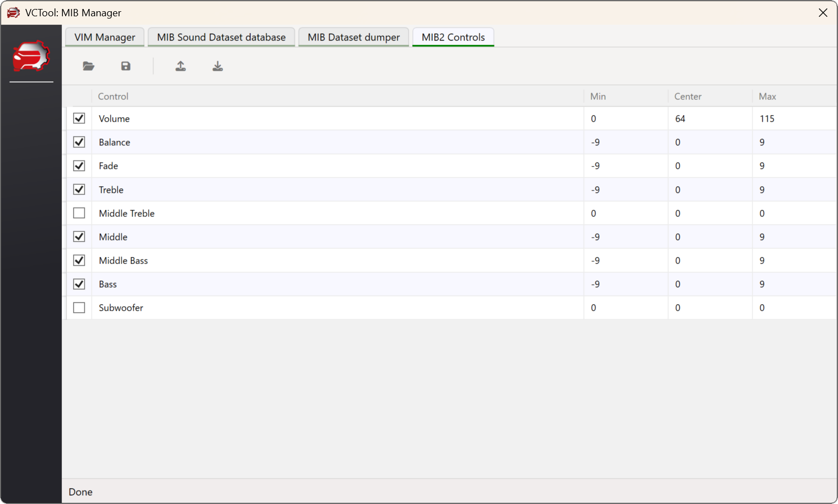Image resolution: width=838 pixels, height=504 pixels.
Task: Select the Subwoofer row label
Action: [x=121, y=308]
